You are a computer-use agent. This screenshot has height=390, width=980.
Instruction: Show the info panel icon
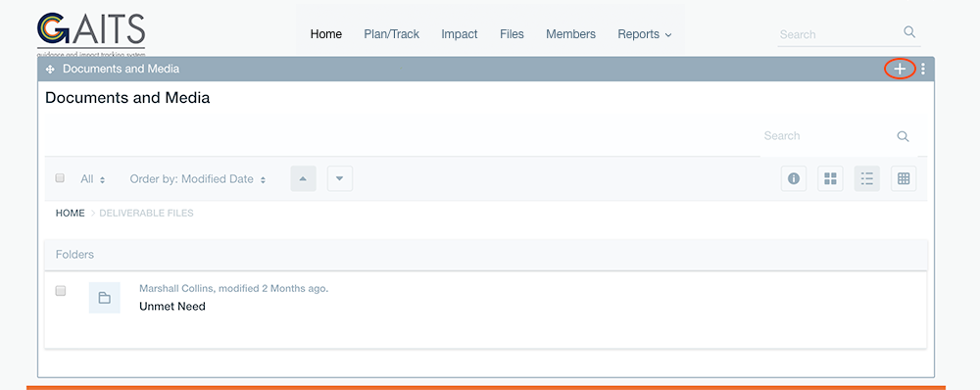[794, 178]
